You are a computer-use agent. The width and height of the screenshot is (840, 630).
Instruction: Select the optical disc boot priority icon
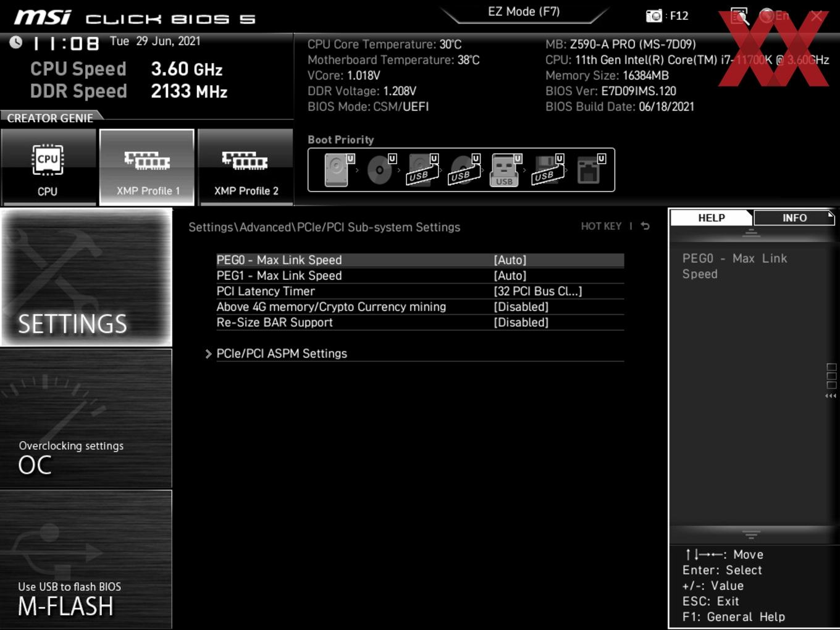(x=380, y=170)
